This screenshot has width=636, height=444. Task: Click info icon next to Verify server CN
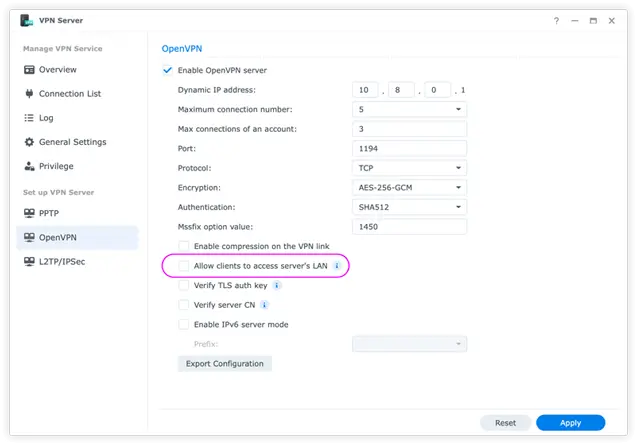[x=265, y=305]
